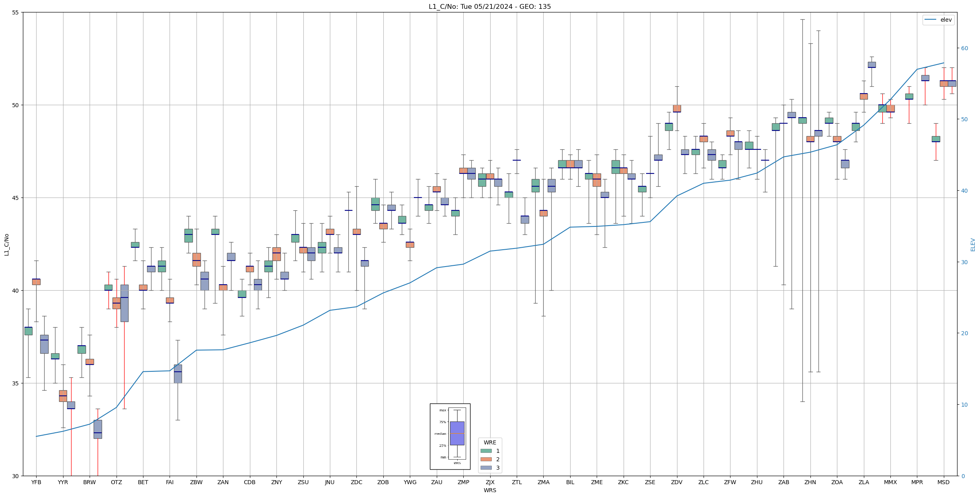Click the ZSU x-axis label
This screenshot has height=497, width=980.
click(x=303, y=482)
